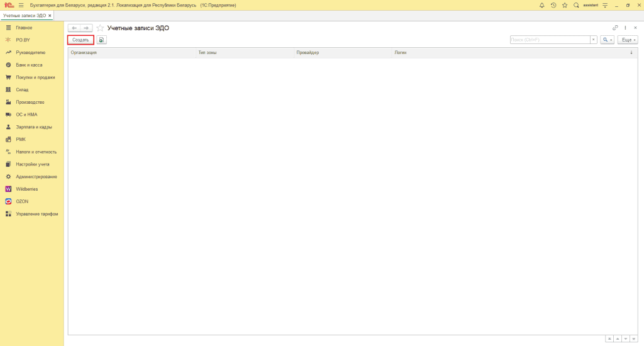Screen dimensions: 644x346
Task: Open the history clock icon
Action: [553, 5]
